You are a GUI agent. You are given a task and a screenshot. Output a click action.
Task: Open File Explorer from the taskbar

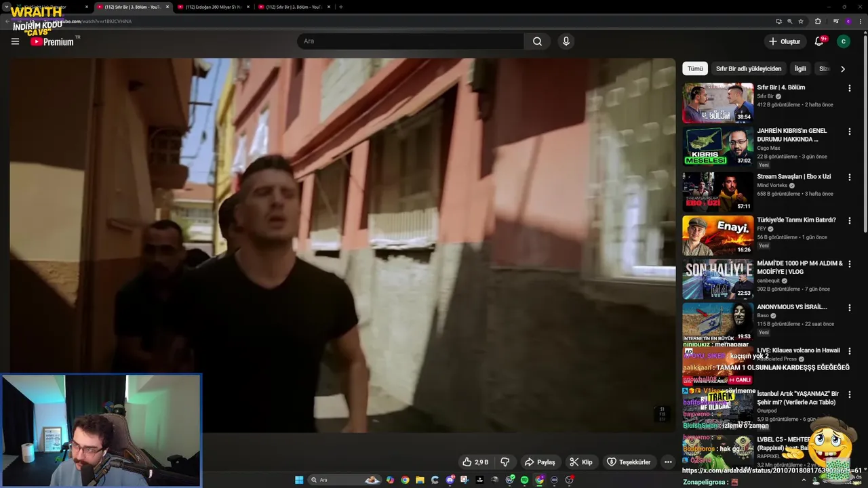(420, 480)
